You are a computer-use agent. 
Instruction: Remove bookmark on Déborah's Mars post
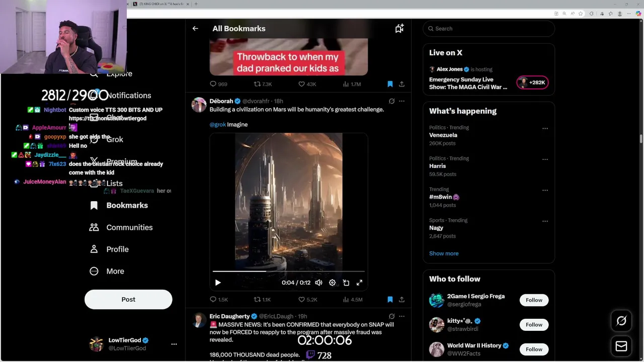point(390,299)
